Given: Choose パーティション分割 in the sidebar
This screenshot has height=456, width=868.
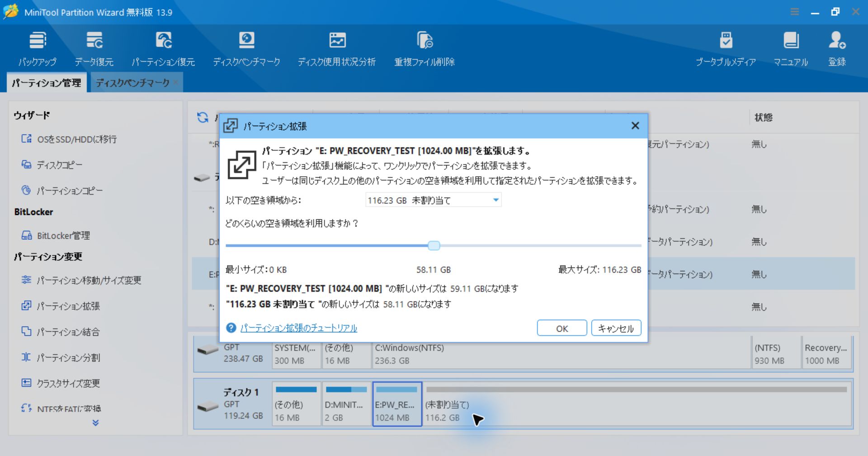Looking at the screenshot, I should click(61, 358).
